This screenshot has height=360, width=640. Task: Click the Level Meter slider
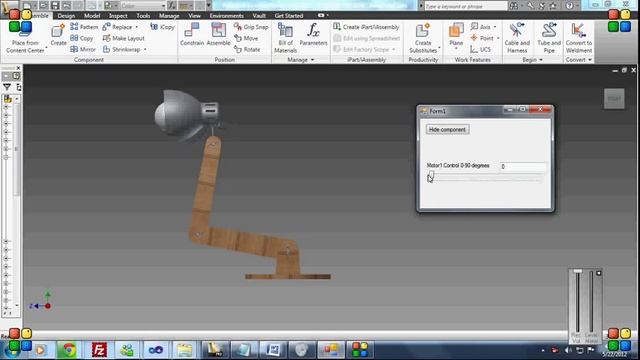click(591, 302)
